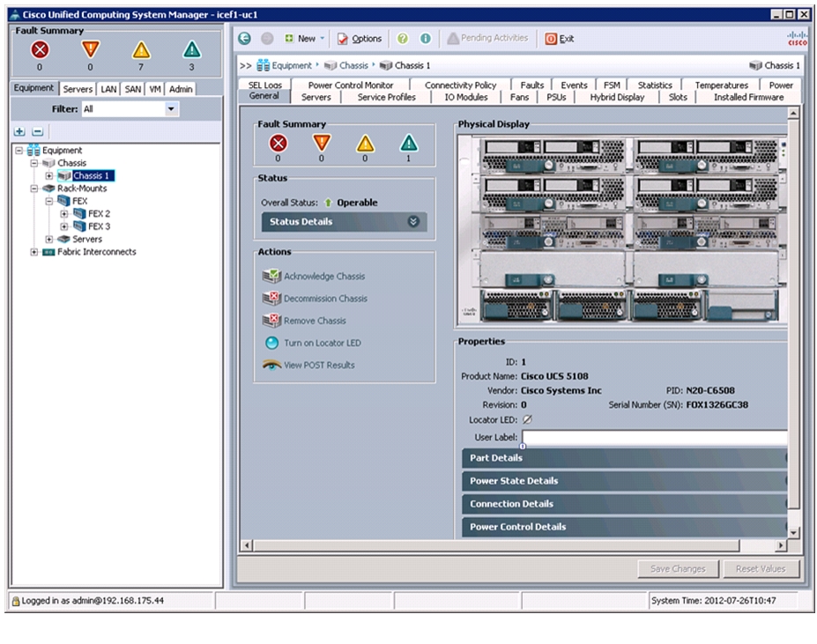Expand the Connection Details section
This screenshot has width=817, height=644.
[x=624, y=504]
